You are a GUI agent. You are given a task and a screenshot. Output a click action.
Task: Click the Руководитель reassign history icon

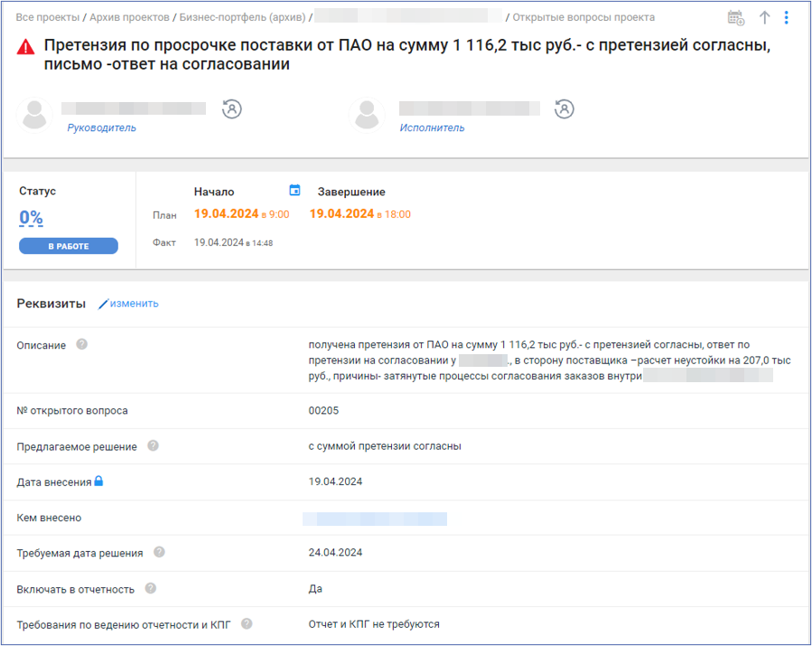(232, 109)
